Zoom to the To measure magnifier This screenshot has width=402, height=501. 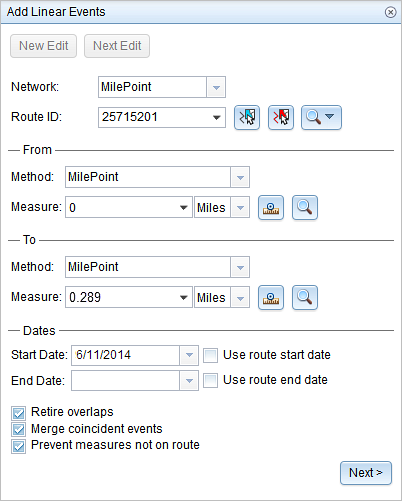[x=305, y=298]
